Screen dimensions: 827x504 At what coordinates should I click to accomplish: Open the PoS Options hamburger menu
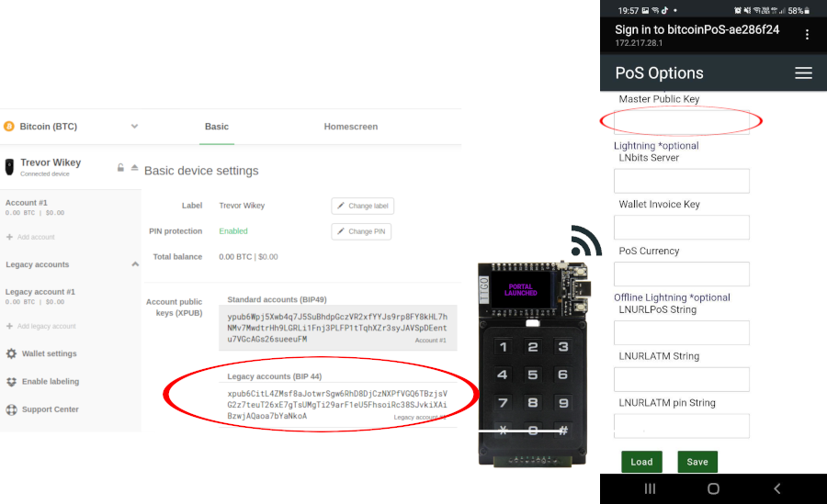tap(803, 73)
